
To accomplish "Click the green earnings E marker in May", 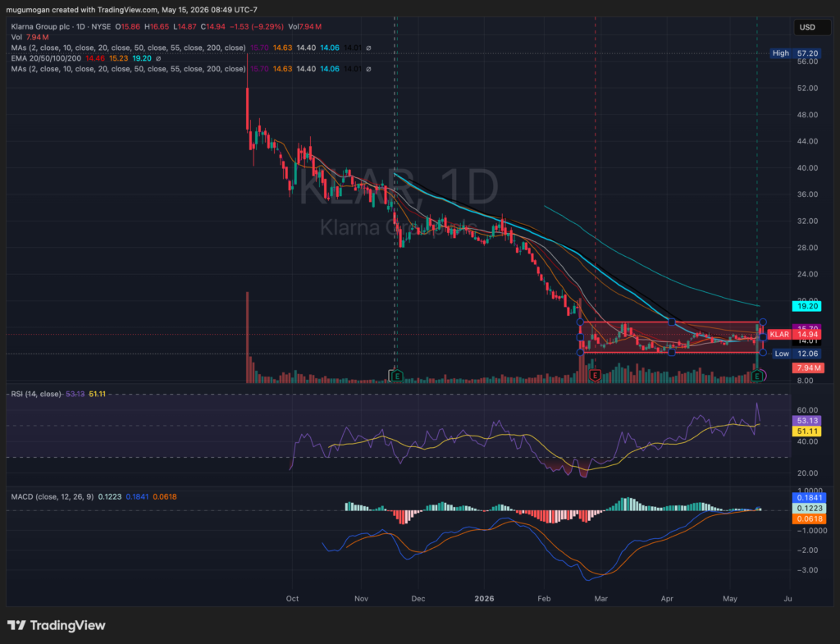I will coord(756,376).
